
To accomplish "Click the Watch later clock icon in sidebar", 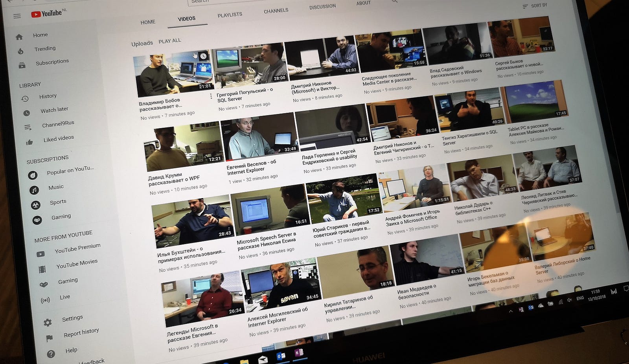I will point(26,113).
